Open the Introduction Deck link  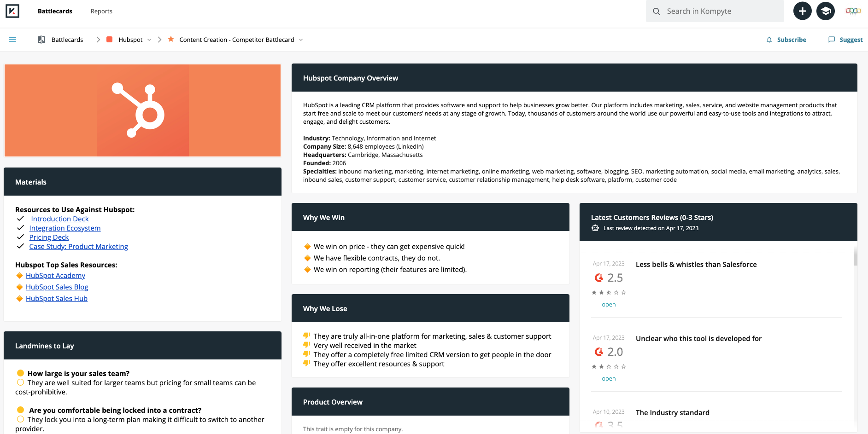[60, 219]
